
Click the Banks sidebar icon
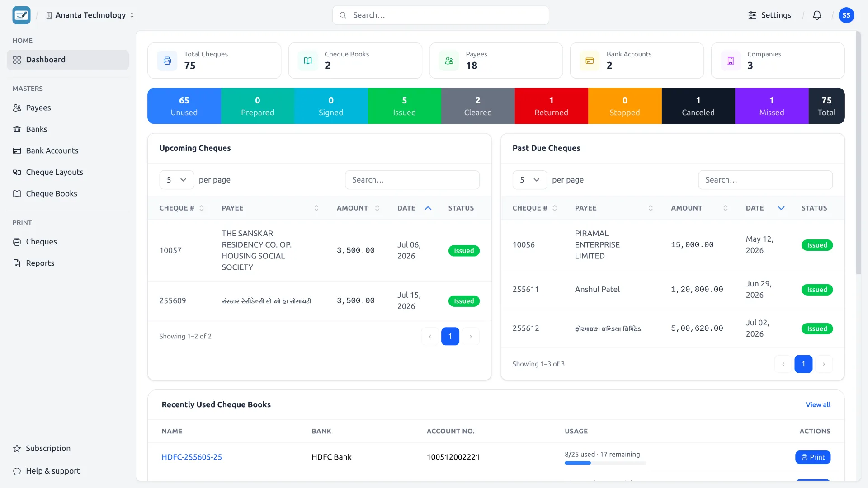(x=17, y=129)
